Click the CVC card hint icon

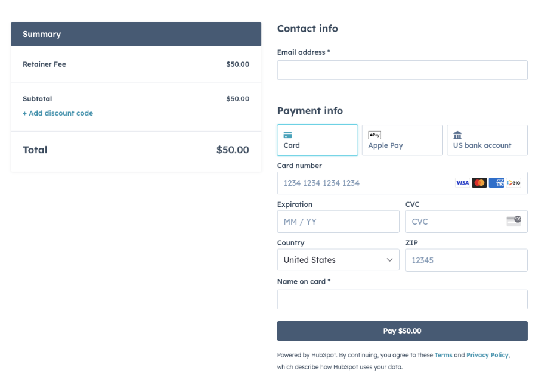tap(513, 221)
